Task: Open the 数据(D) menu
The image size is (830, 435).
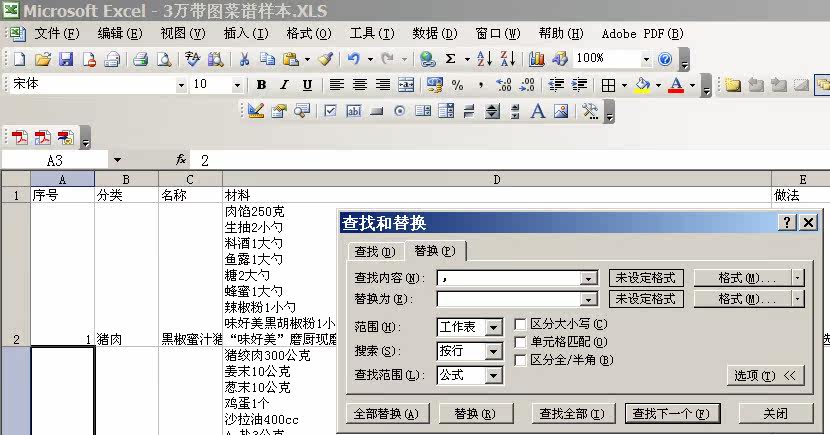Action: coord(435,34)
